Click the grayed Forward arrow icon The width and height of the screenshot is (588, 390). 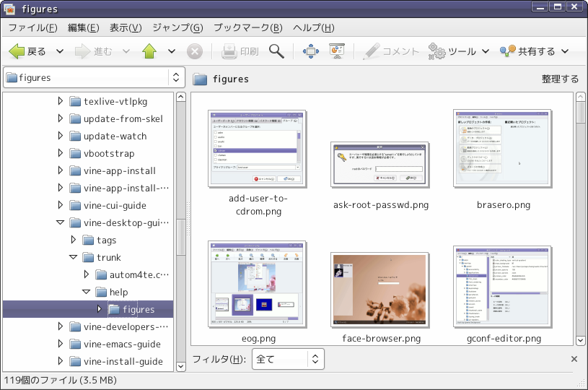(82, 51)
